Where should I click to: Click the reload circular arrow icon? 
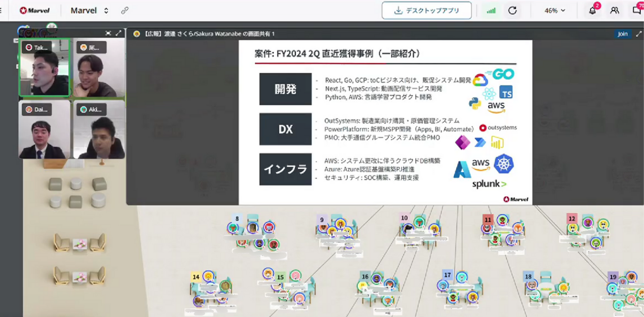click(x=513, y=11)
